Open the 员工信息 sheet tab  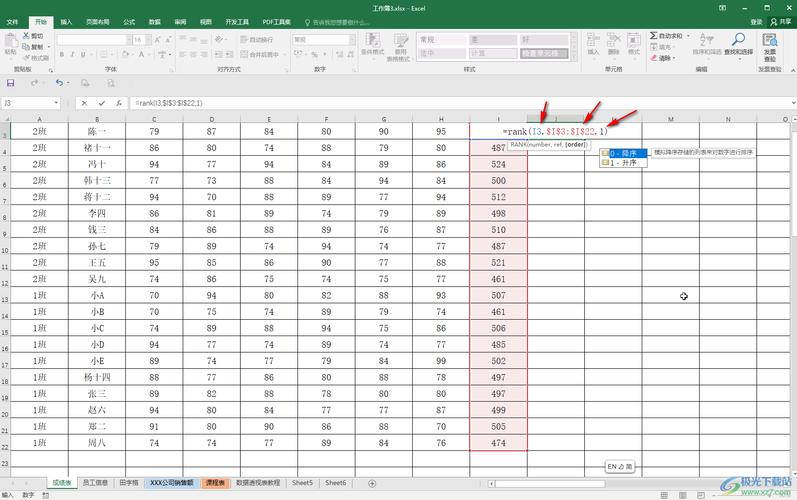click(x=97, y=483)
